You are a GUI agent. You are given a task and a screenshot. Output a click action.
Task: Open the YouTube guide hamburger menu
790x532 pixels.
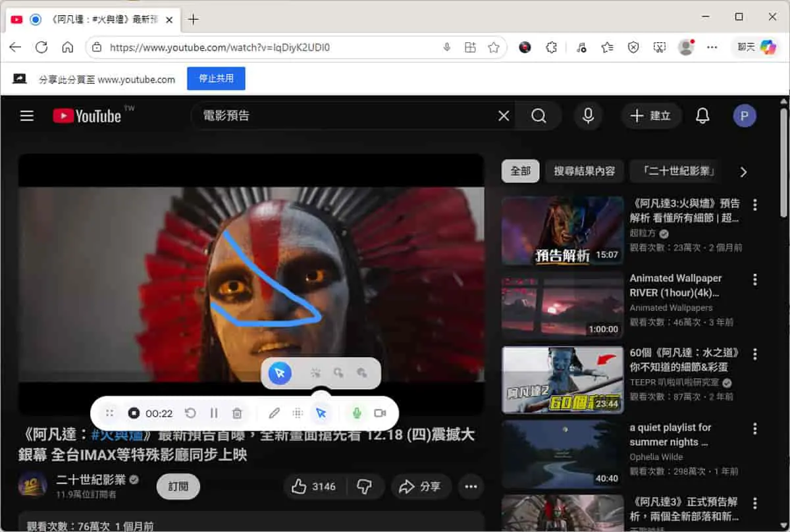click(x=27, y=117)
